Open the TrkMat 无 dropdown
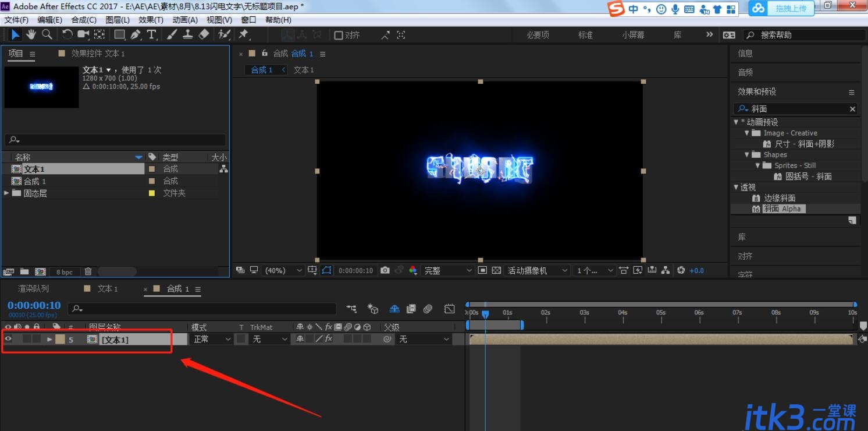 click(x=269, y=339)
